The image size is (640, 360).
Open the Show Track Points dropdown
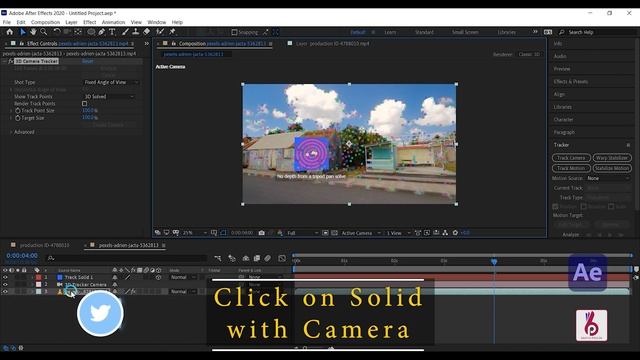(109, 96)
